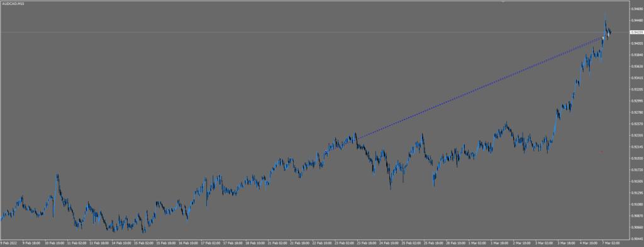
Task: Click the 22 Feb 10:00 time label
Action: [321, 243]
